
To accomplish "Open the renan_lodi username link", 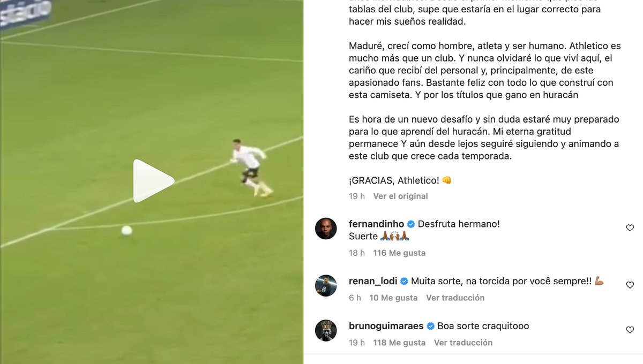I will point(373,282).
